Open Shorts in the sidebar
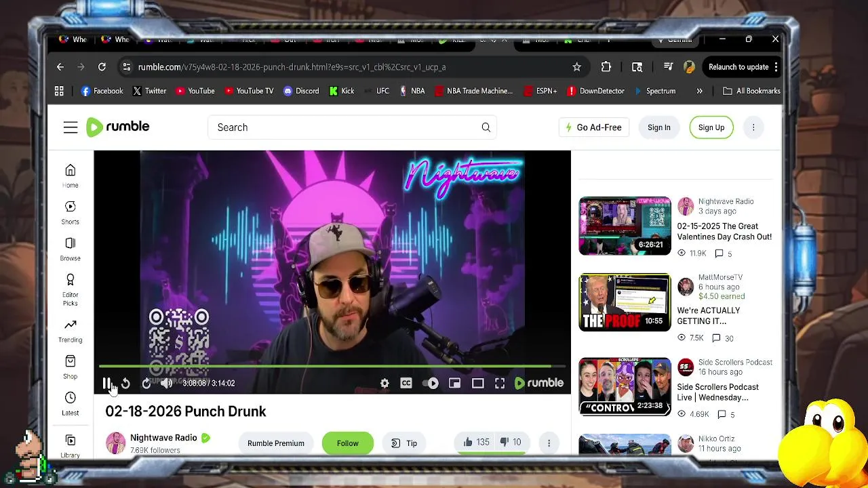 [x=71, y=212]
